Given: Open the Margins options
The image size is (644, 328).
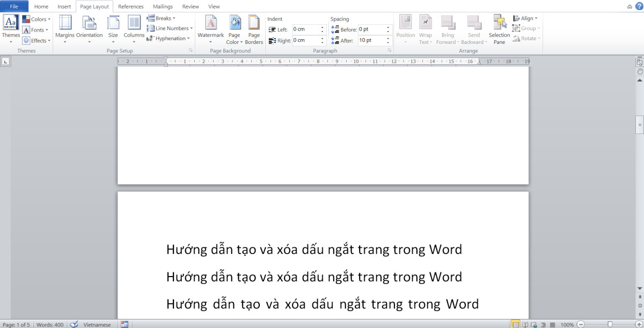Looking at the screenshot, I should [x=65, y=29].
